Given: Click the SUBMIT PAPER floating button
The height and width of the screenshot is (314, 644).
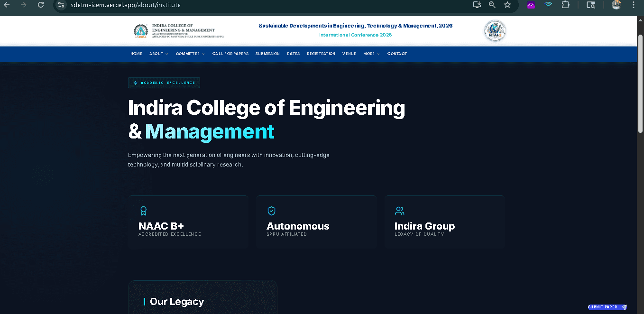Looking at the screenshot, I should [x=607, y=307].
